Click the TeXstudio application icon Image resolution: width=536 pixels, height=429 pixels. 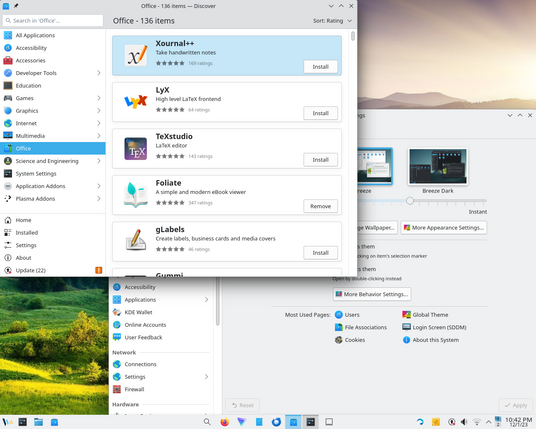[x=136, y=149]
